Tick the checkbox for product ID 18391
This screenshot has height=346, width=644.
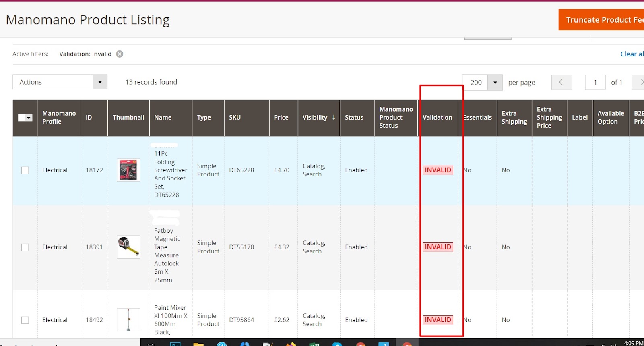(x=25, y=247)
